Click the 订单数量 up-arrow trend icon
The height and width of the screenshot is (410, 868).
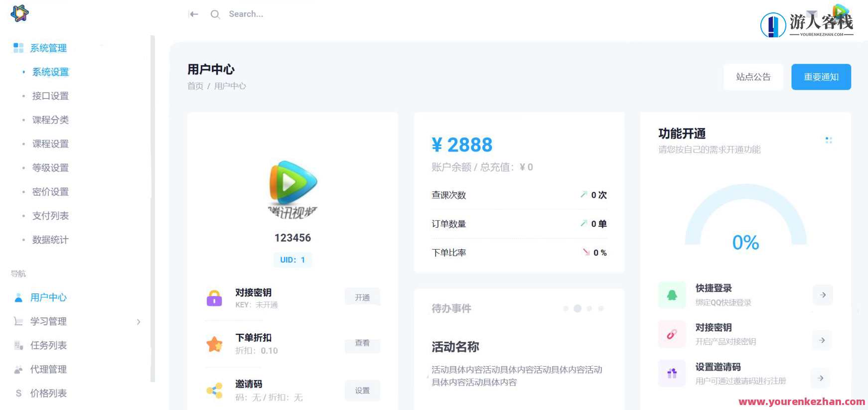point(583,223)
